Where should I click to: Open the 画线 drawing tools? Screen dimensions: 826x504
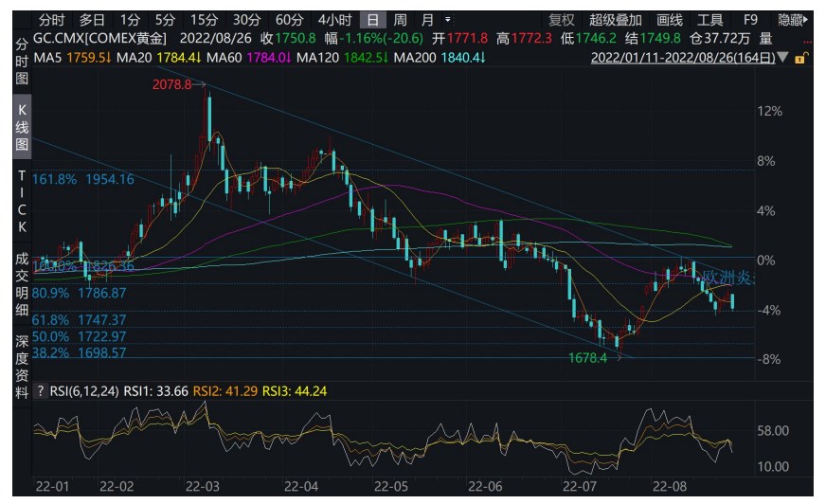click(670, 20)
